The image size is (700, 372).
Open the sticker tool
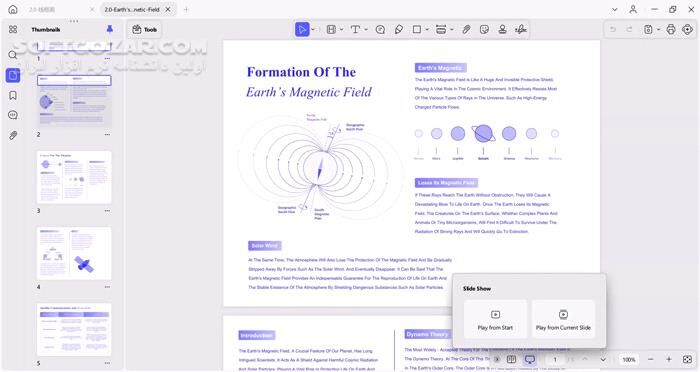[484, 29]
